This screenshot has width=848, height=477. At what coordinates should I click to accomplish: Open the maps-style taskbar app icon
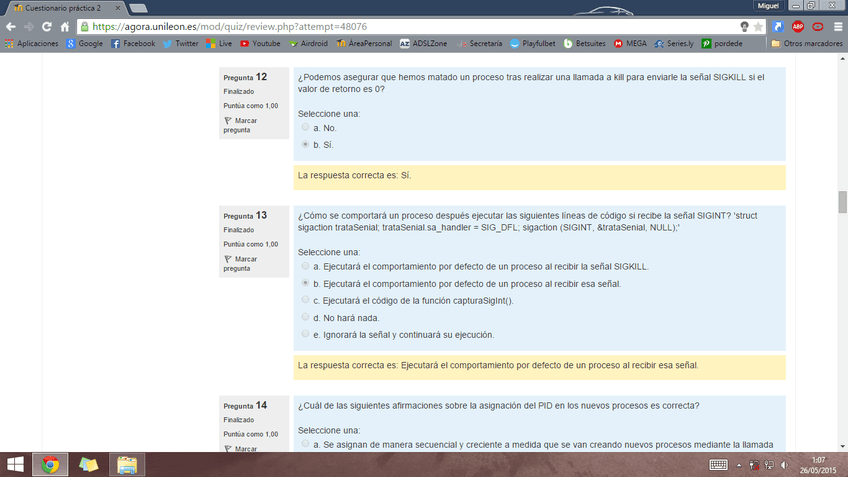point(88,465)
